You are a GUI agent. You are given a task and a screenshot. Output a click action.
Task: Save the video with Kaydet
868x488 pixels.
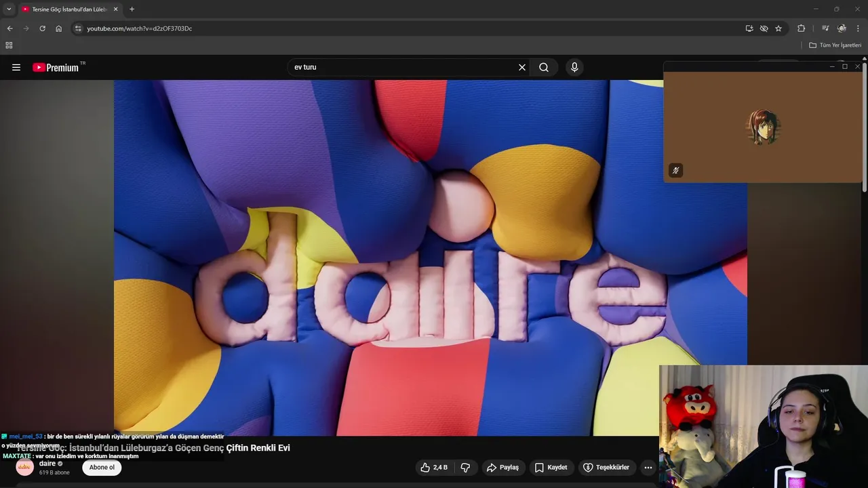(x=551, y=468)
